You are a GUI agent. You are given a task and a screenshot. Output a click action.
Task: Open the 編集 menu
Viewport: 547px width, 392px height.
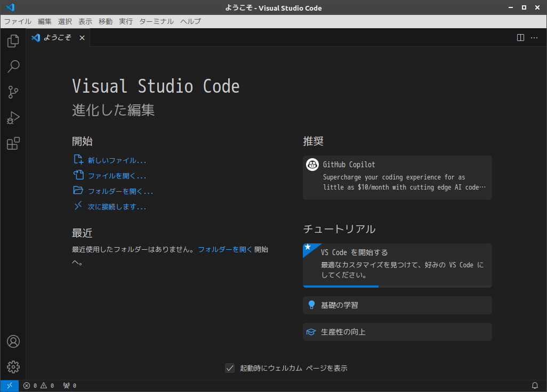click(x=45, y=22)
